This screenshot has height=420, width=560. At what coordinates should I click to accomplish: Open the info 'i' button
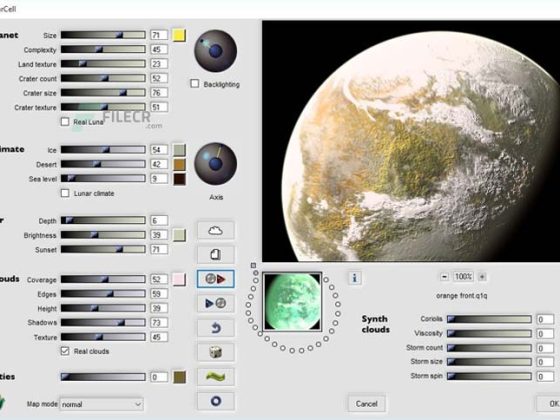click(354, 278)
